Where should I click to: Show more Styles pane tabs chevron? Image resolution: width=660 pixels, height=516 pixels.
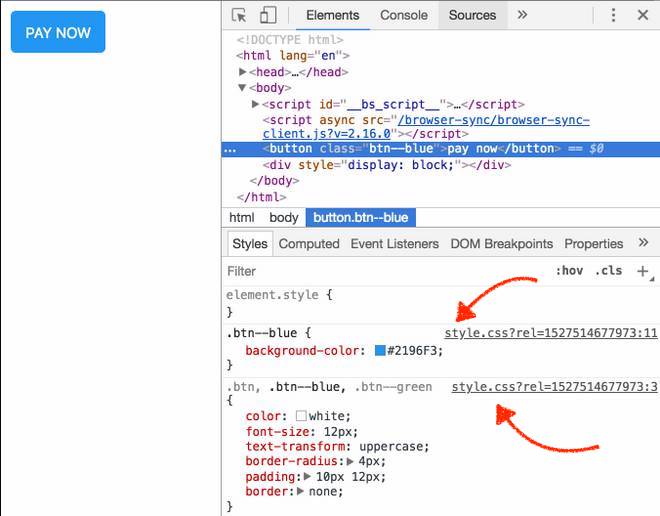pyautogui.click(x=643, y=243)
